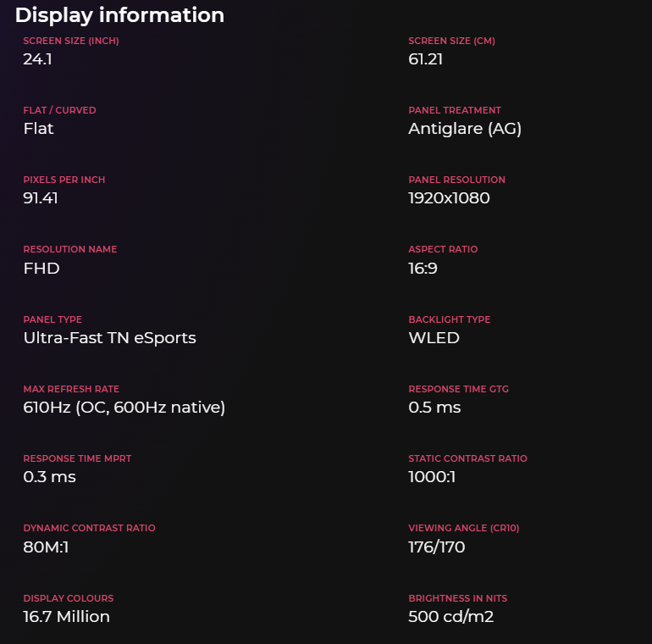Click the 24.1 screen size inch value
The width and height of the screenshot is (652, 644).
click(x=37, y=59)
